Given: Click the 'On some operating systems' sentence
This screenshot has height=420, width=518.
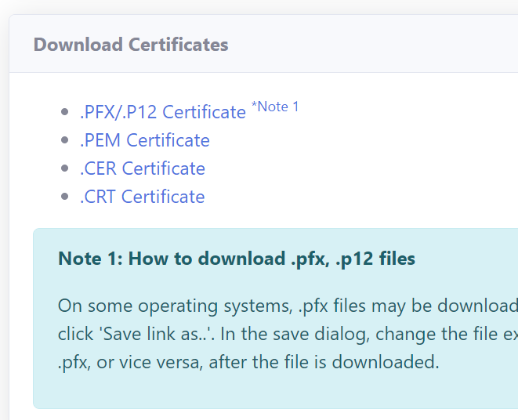Looking at the screenshot, I should (288, 306).
